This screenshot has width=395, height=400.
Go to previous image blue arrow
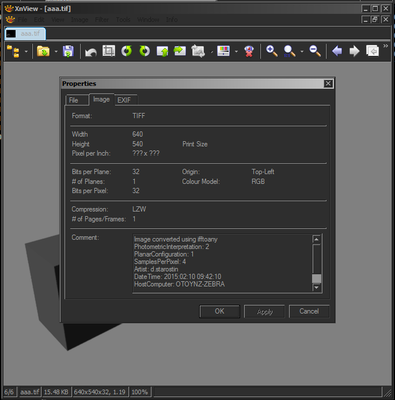click(337, 51)
